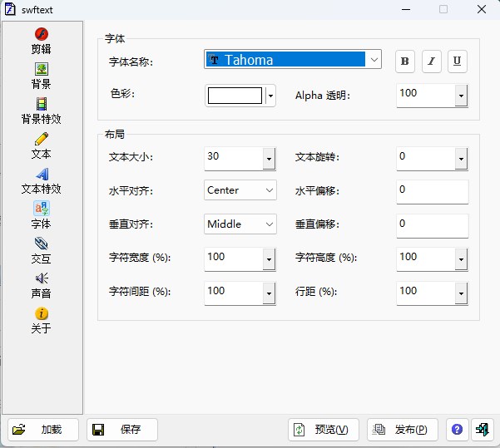Screen dimensions: 500x448
Task: Close the swftext window
Action: (x=482, y=9)
